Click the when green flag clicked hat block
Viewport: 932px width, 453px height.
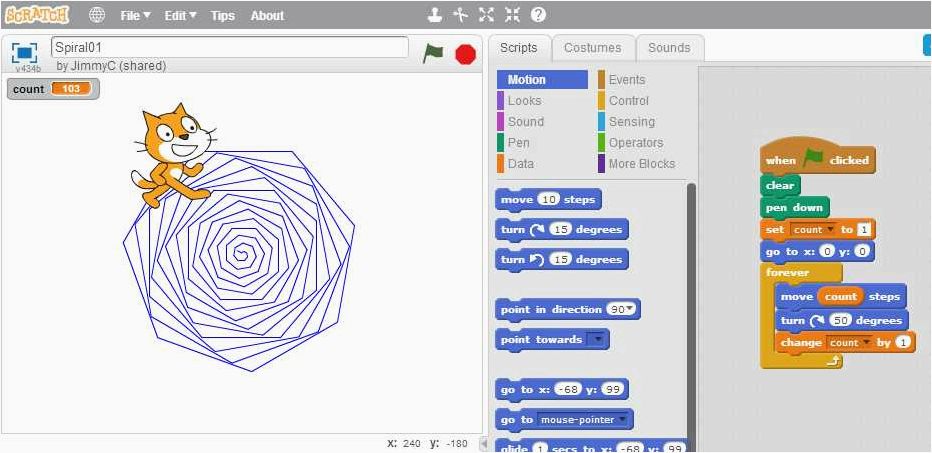pyautogui.click(x=817, y=158)
